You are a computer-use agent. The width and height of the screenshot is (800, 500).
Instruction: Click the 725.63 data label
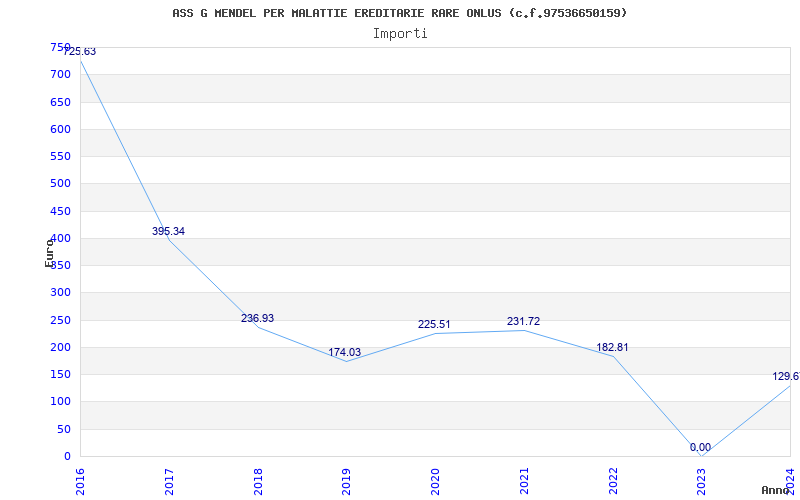(x=79, y=52)
